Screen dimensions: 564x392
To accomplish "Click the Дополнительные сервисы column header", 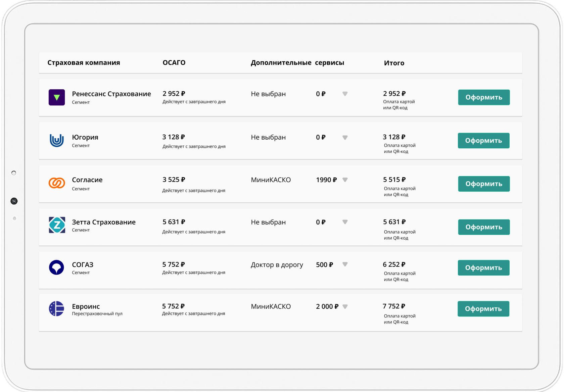I will 297,63.
